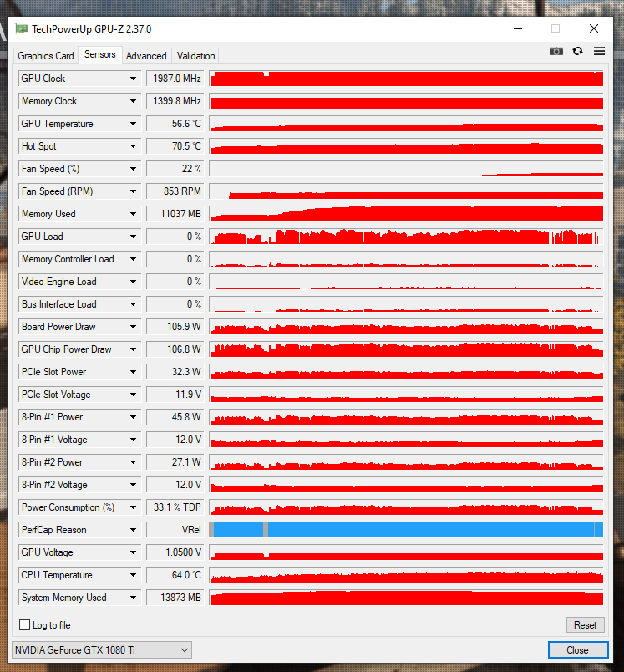Click the GPU Clock value 1987.0 MHz
Screen dimensions: 624x672
pos(175,79)
